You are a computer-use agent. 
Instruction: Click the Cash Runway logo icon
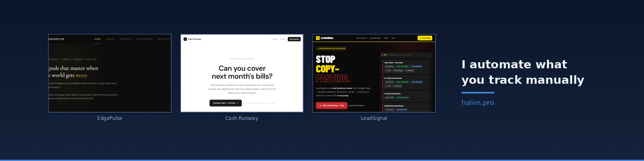click(185, 39)
